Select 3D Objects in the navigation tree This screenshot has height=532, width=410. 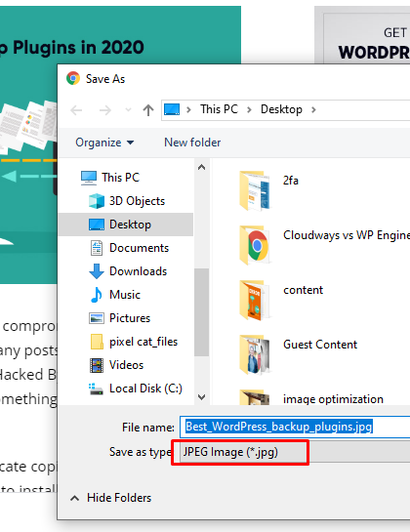pyautogui.click(x=127, y=201)
